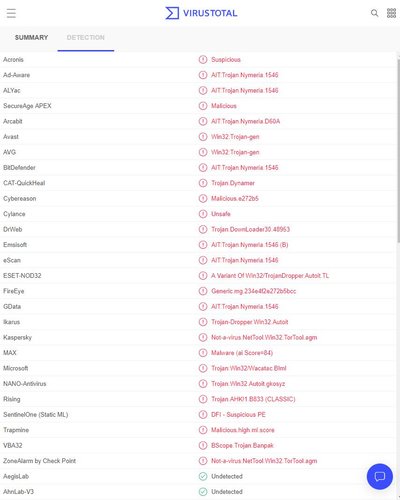Viewport: 400px width, 500px height.
Task: Click the Cylance Unsafe result
Action: [x=221, y=214]
